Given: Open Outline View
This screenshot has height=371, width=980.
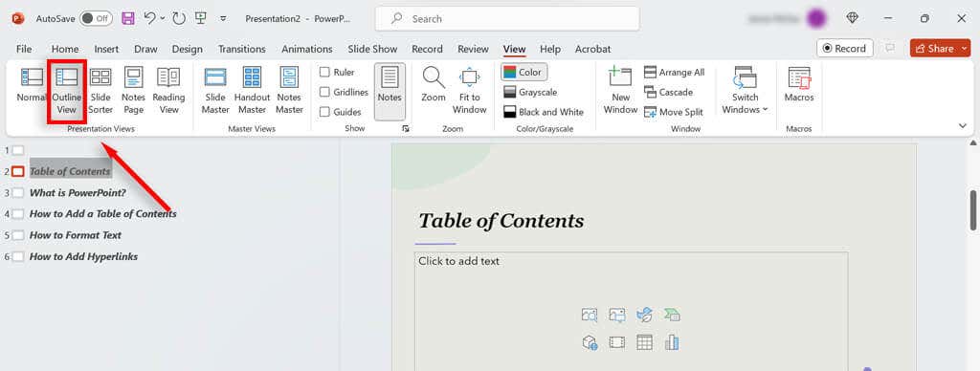Looking at the screenshot, I should point(66,91).
